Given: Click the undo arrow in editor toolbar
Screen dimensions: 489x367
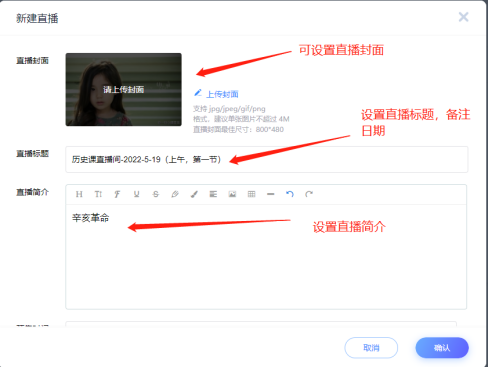Looking at the screenshot, I should coord(290,194).
